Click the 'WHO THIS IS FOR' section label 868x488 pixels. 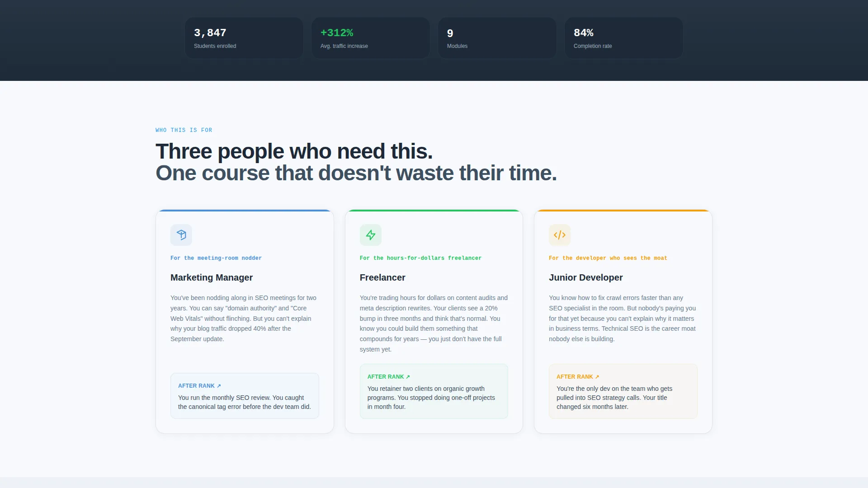[184, 130]
